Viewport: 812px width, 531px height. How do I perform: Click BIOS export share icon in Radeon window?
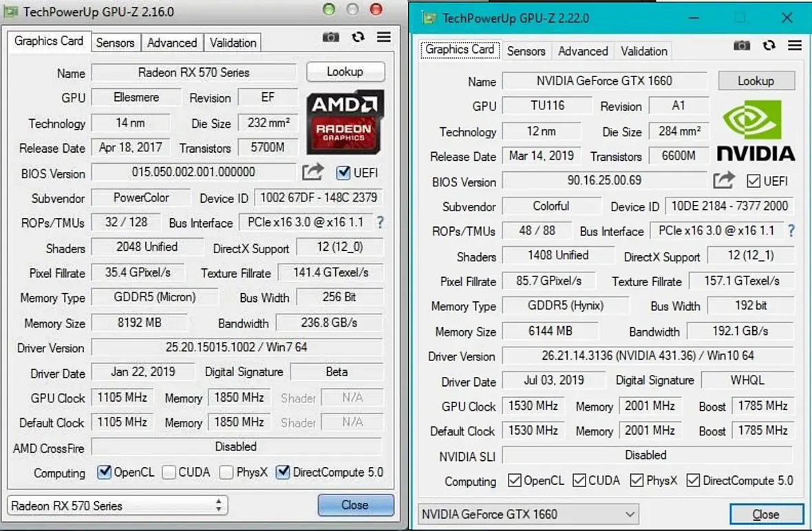[313, 172]
